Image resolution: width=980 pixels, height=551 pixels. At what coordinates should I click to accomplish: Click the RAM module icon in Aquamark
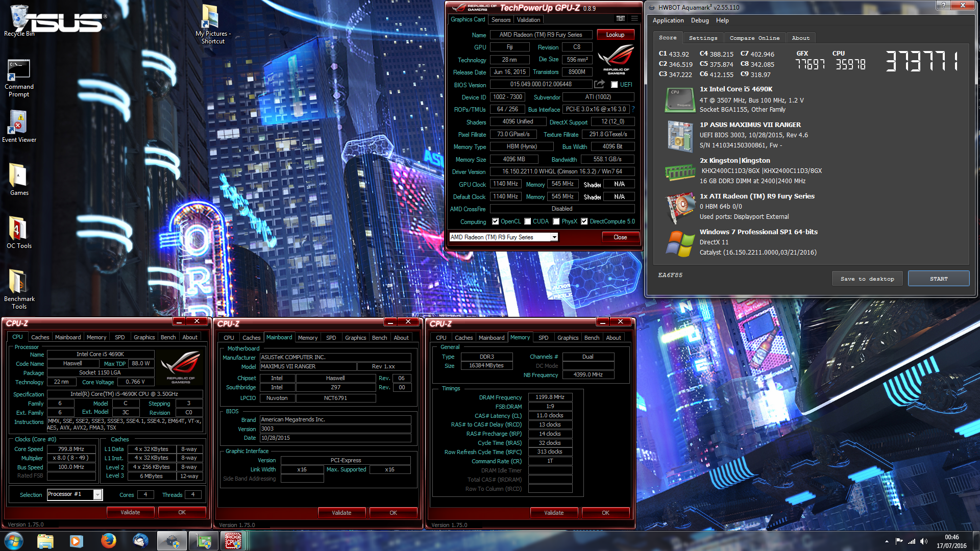[x=680, y=172]
